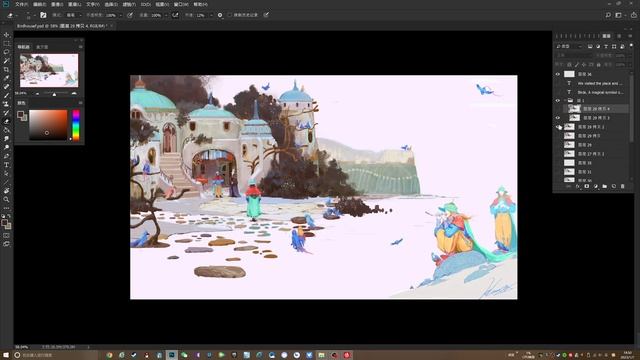Switch to the Histogram tab
This screenshot has height=360, width=640.
(42, 47)
